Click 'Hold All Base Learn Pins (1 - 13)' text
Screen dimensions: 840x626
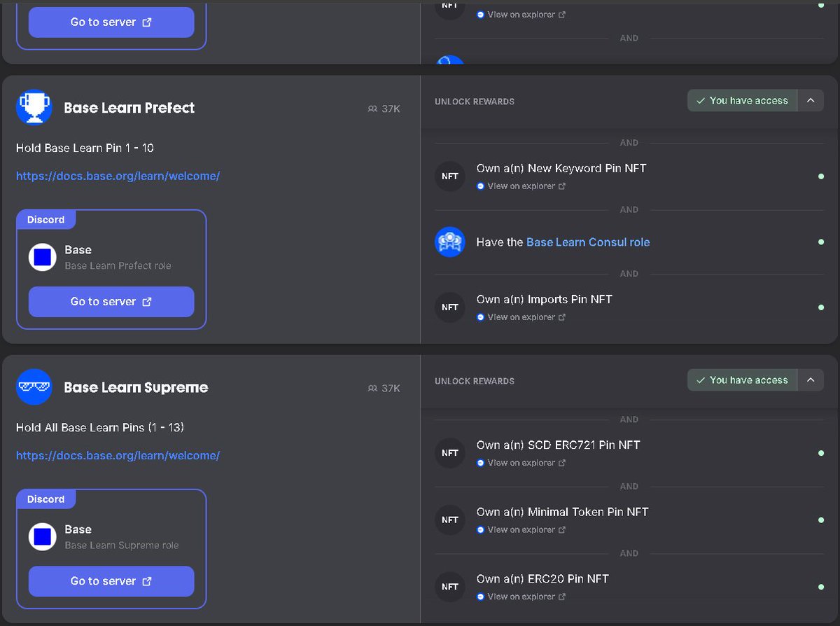pos(100,427)
